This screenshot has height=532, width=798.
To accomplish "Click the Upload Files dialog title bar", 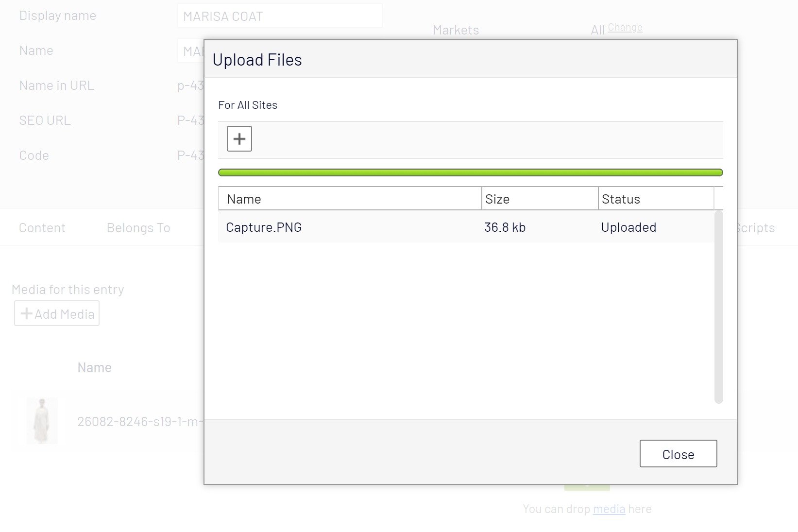I will point(470,59).
